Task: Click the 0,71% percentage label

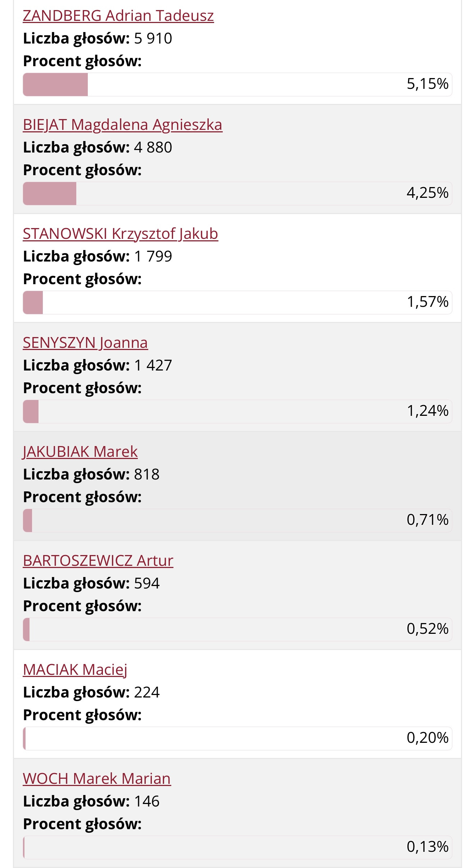Action: [427, 520]
